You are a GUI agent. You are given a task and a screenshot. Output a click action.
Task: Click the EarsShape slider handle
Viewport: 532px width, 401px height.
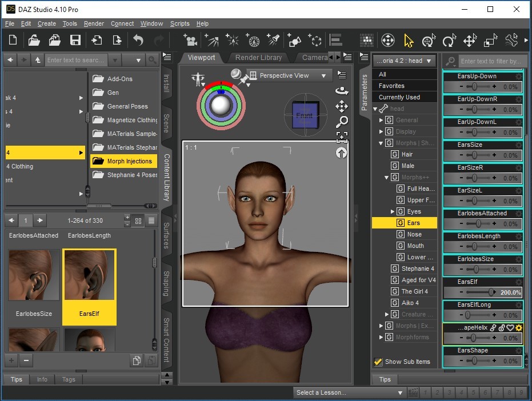pyautogui.click(x=474, y=360)
